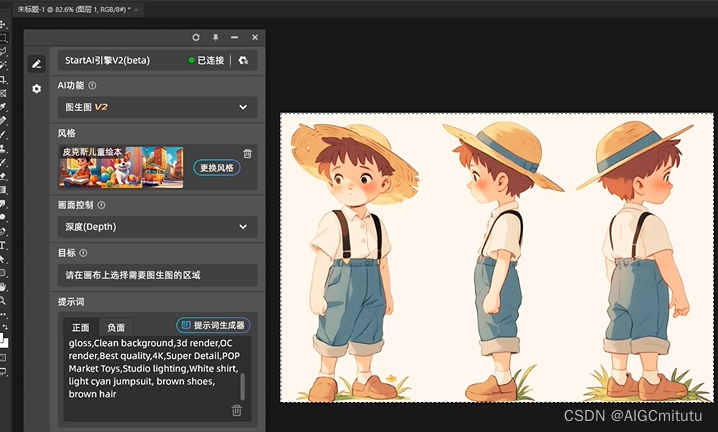Open the pencil edit tab in panel sidebar
This screenshot has width=718, height=432.
[37, 64]
